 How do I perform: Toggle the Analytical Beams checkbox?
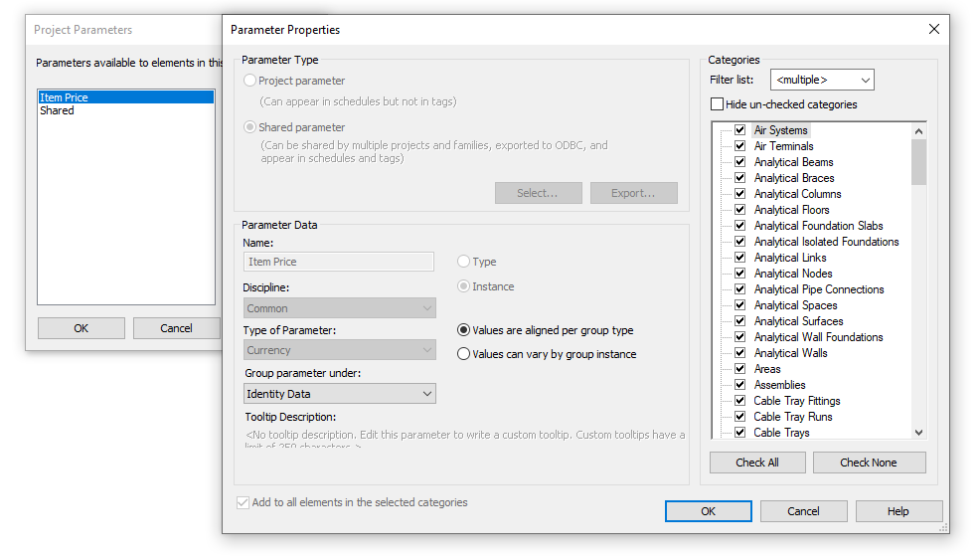pos(739,162)
